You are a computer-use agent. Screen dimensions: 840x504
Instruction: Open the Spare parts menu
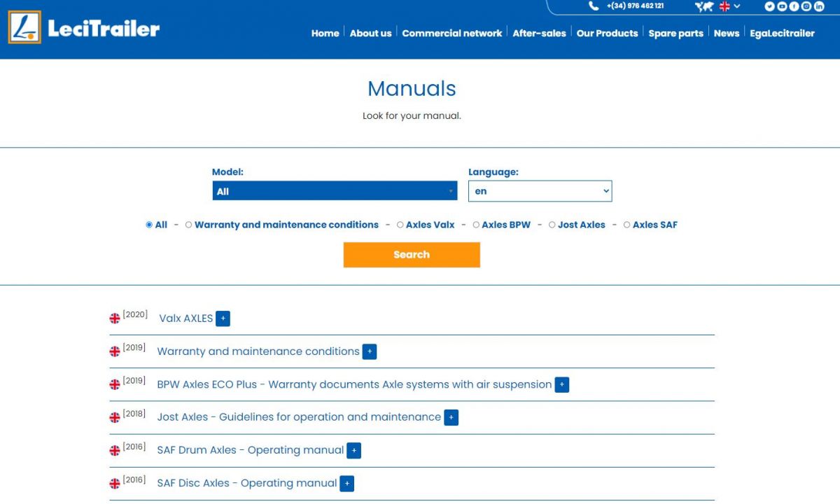[x=675, y=33]
